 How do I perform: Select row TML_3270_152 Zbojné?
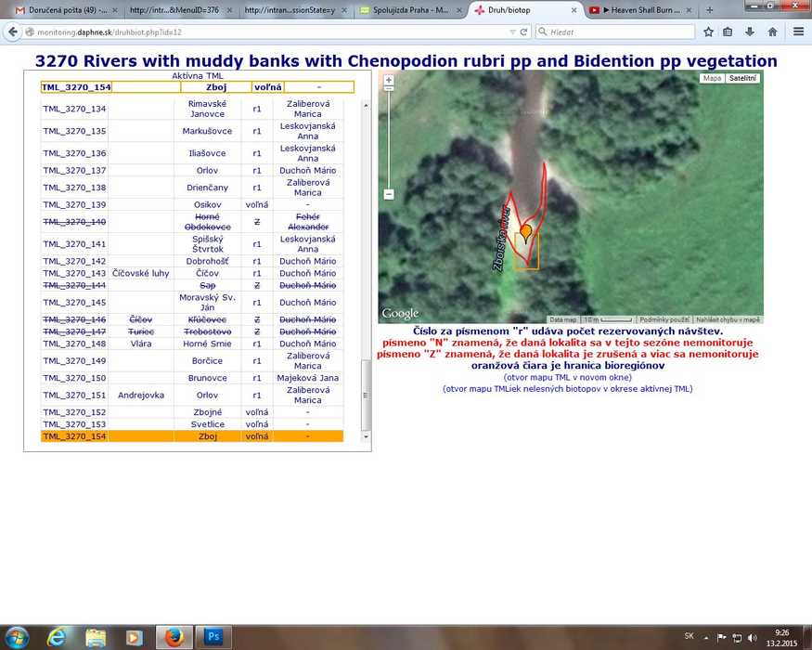pos(191,412)
